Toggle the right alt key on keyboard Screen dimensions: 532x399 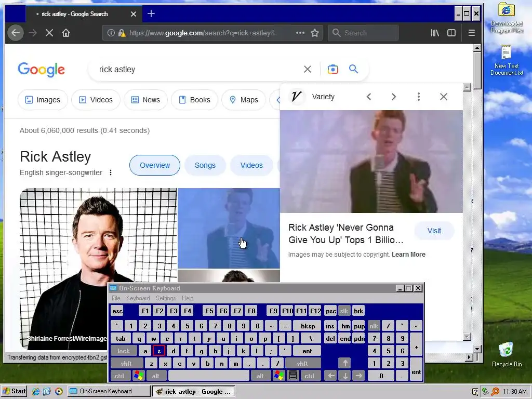[x=260, y=376]
